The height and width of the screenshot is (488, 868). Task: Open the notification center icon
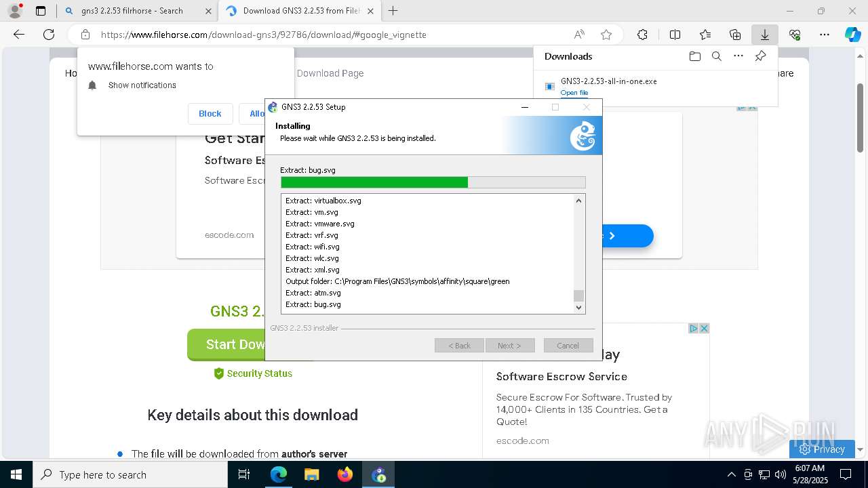coord(846,474)
